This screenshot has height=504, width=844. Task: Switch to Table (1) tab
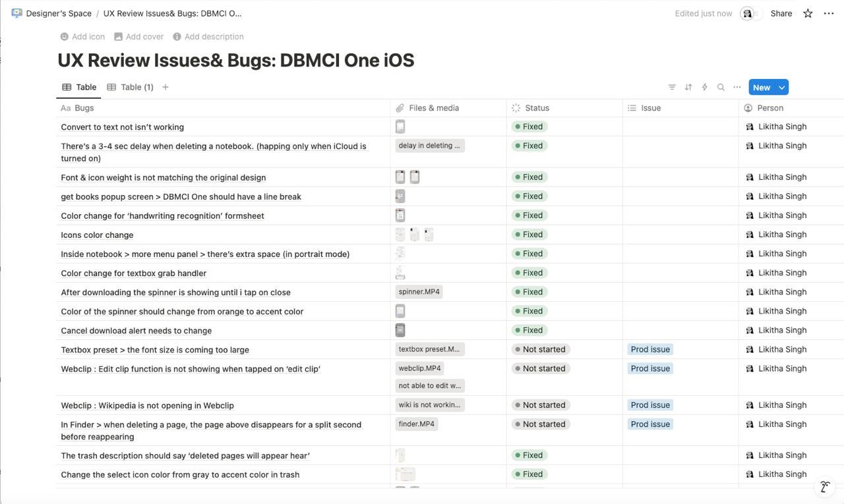131,87
